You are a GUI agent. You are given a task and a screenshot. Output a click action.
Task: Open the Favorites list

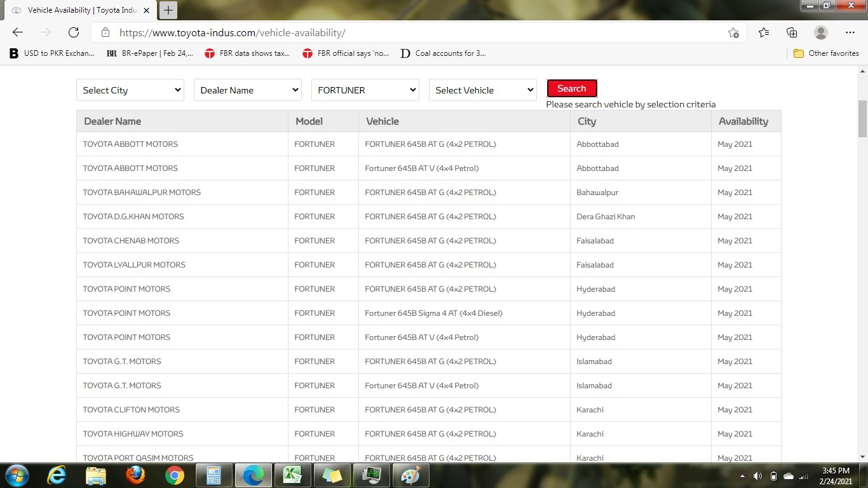coord(763,32)
